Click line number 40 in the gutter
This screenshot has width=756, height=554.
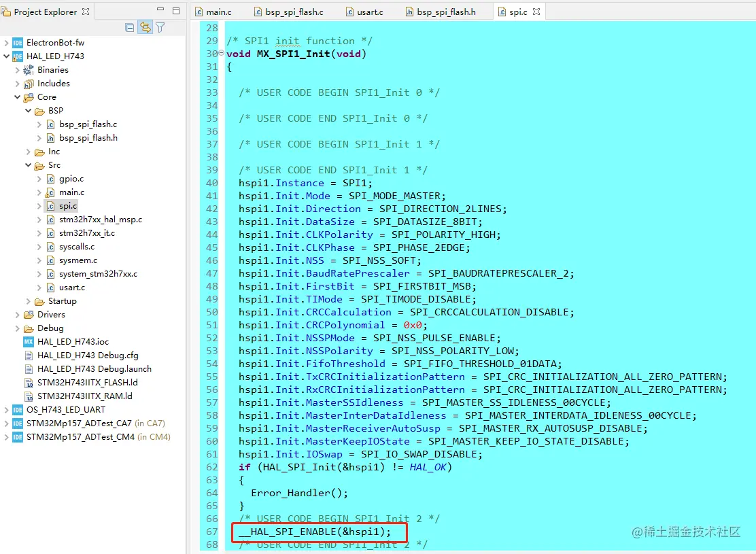pos(211,183)
